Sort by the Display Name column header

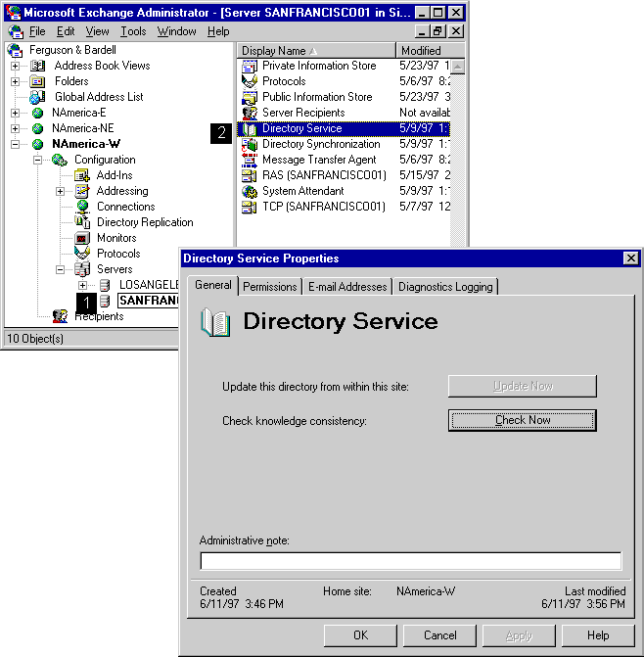316,51
